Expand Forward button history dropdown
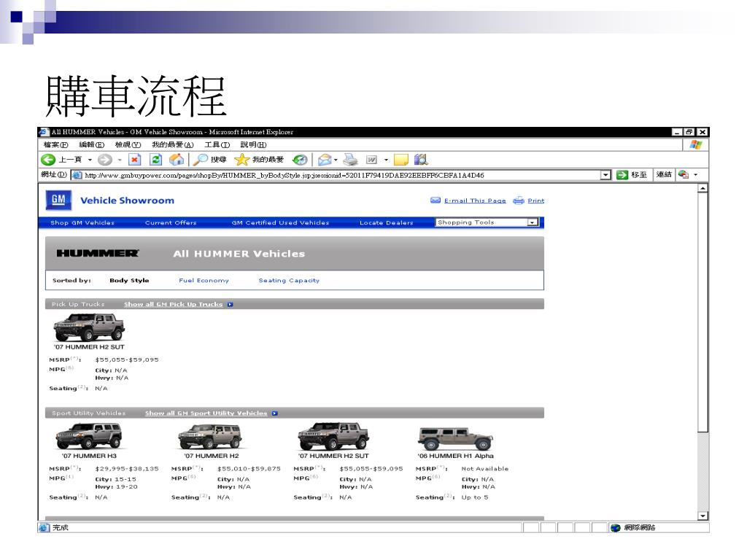 click(x=120, y=160)
